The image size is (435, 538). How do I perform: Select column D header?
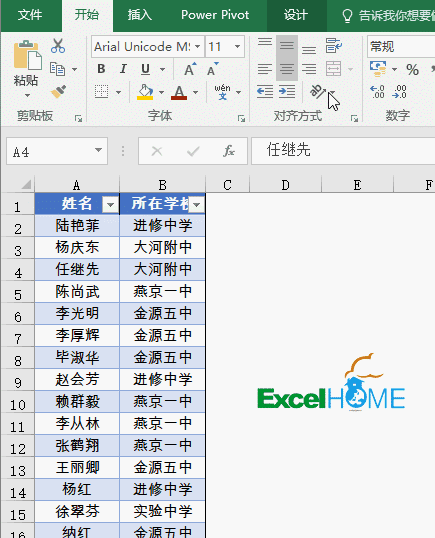click(285, 185)
